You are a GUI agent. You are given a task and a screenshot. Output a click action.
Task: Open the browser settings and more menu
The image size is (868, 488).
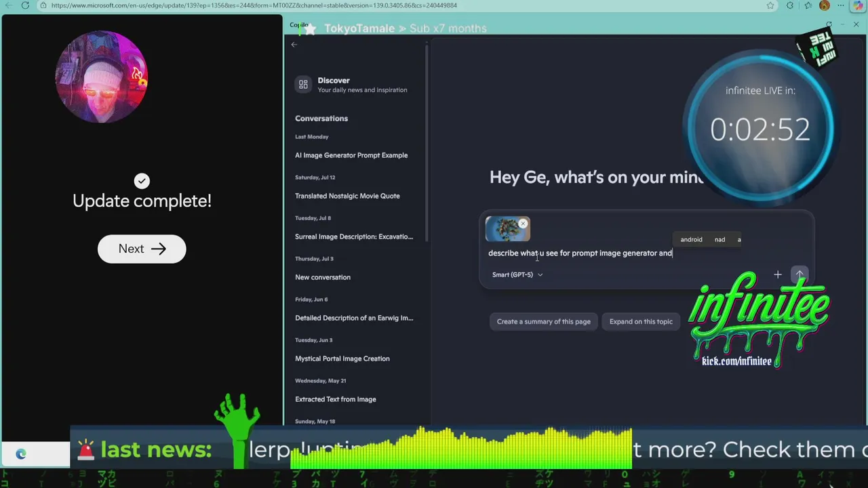(842, 5)
